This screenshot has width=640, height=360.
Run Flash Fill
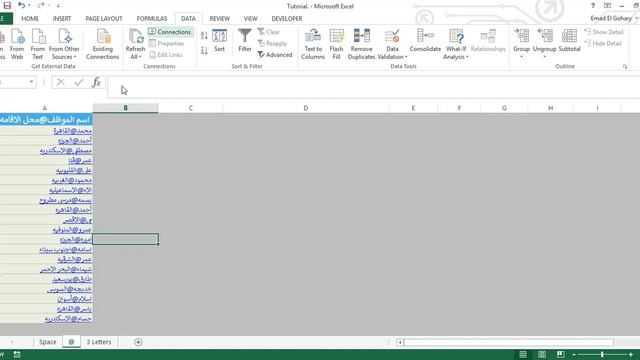pyautogui.click(x=336, y=44)
